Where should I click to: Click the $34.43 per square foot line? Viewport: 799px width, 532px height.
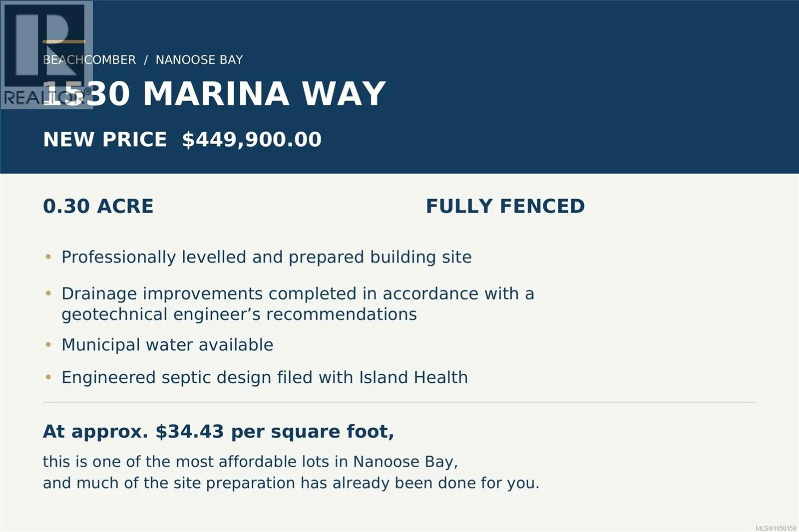218,432
